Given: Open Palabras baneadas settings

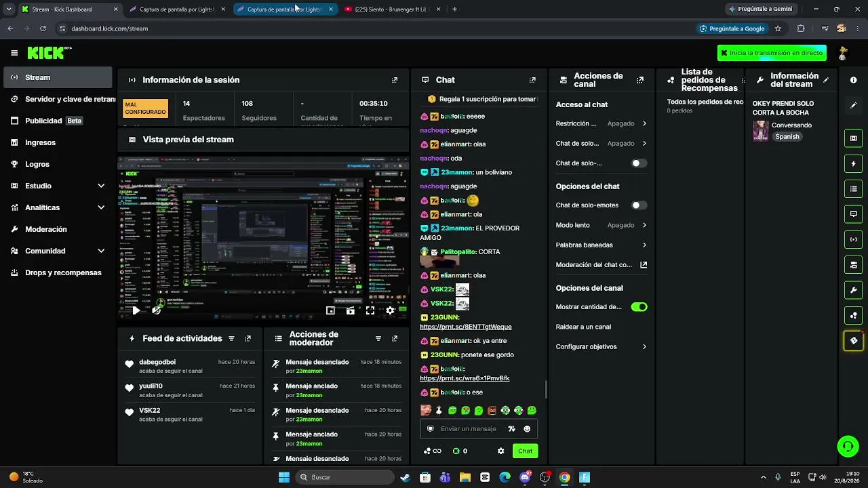Looking at the screenshot, I should pyautogui.click(x=601, y=245).
